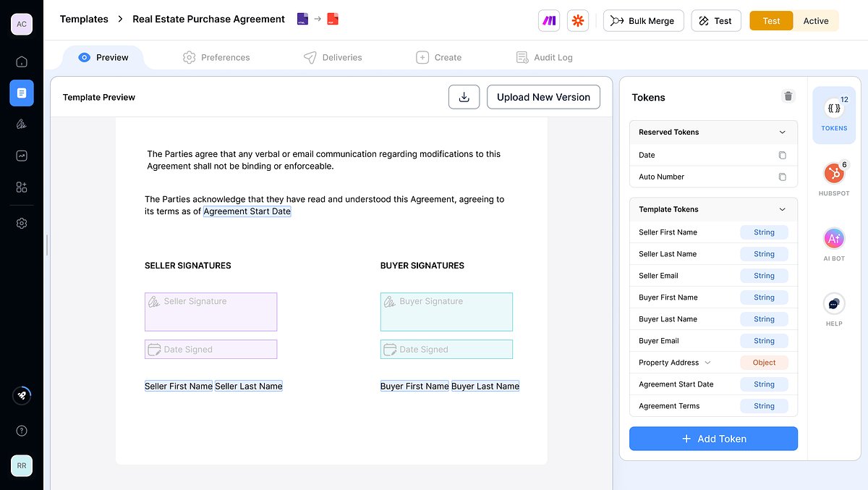Screen dimensions: 868x490
Task: Click the Add Token button
Action: (713, 439)
